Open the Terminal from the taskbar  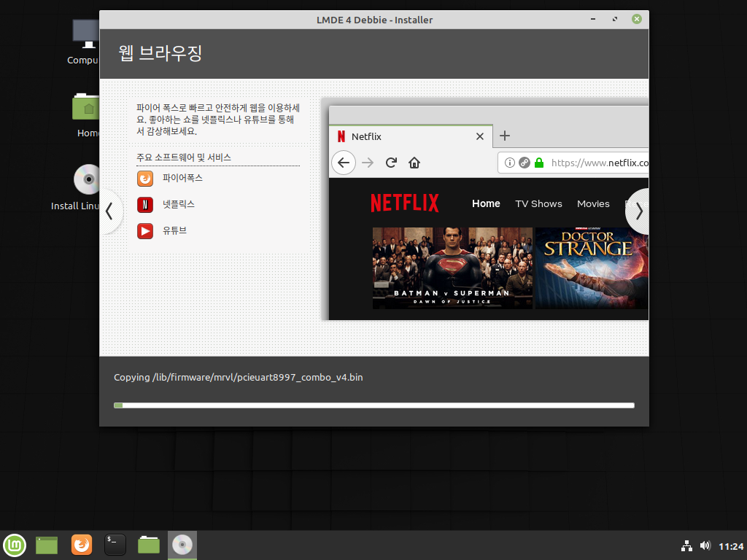[115, 545]
